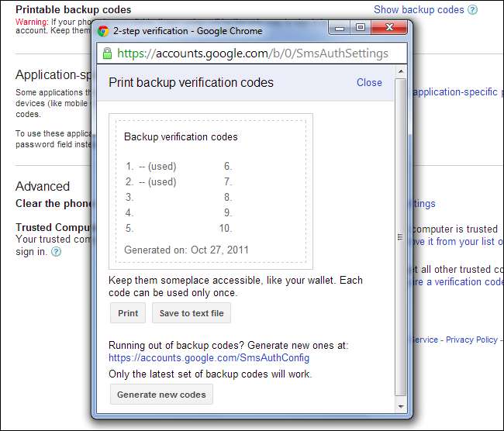Open the accounts.google.com/SmsAuthConfig link
The image size is (504, 431).
(x=209, y=357)
